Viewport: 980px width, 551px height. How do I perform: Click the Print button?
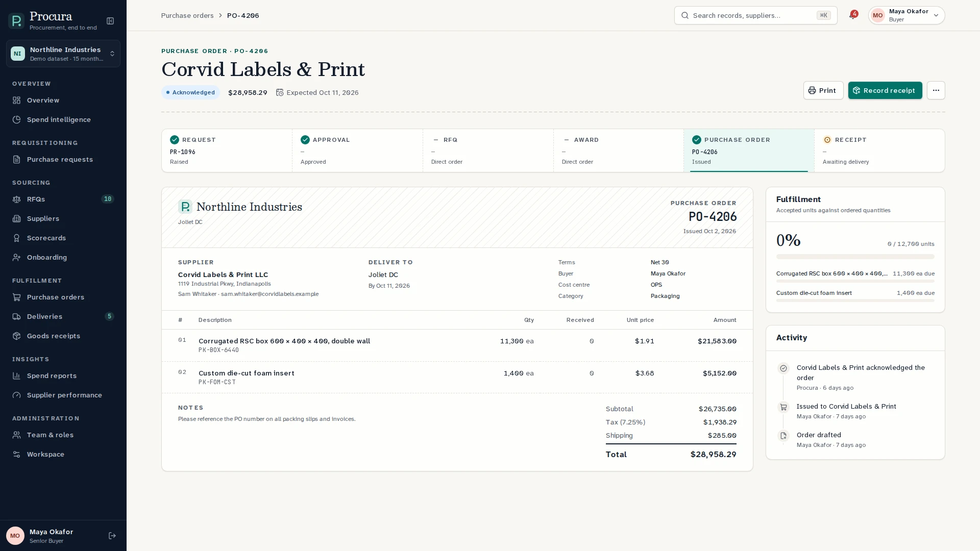coord(823,90)
